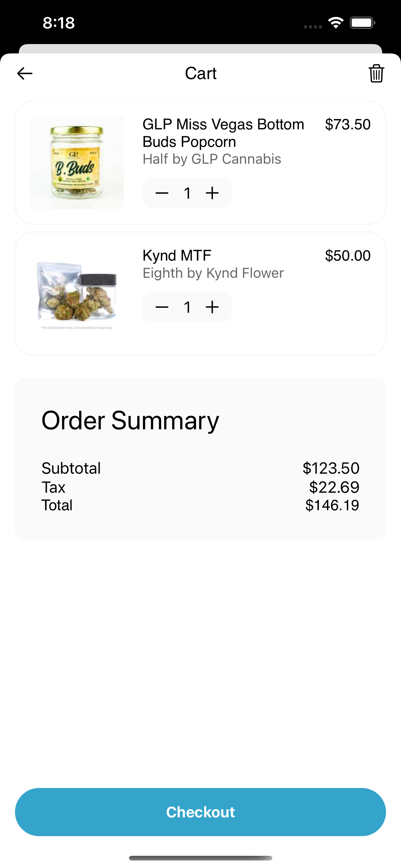Decrease GLP Miss Vegas quantity
This screenshot has height=868, width=401.
pyautogui.click(x=162, y=193)
